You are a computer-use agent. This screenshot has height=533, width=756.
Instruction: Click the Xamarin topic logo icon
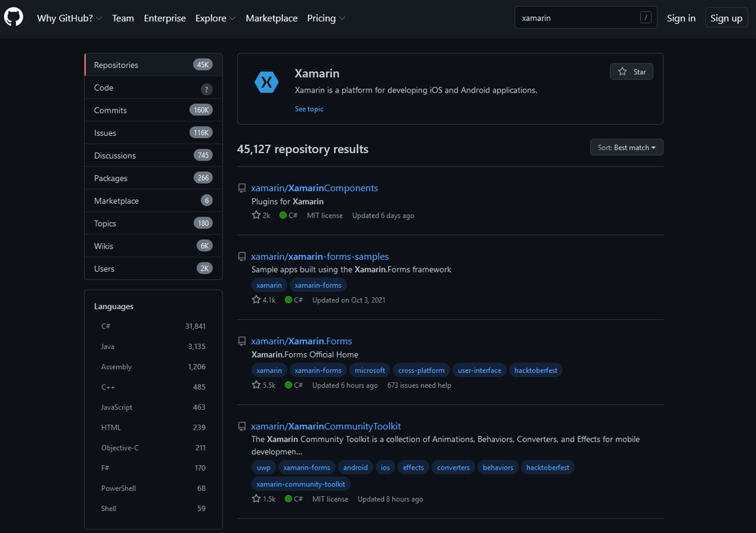pos(267,83)
